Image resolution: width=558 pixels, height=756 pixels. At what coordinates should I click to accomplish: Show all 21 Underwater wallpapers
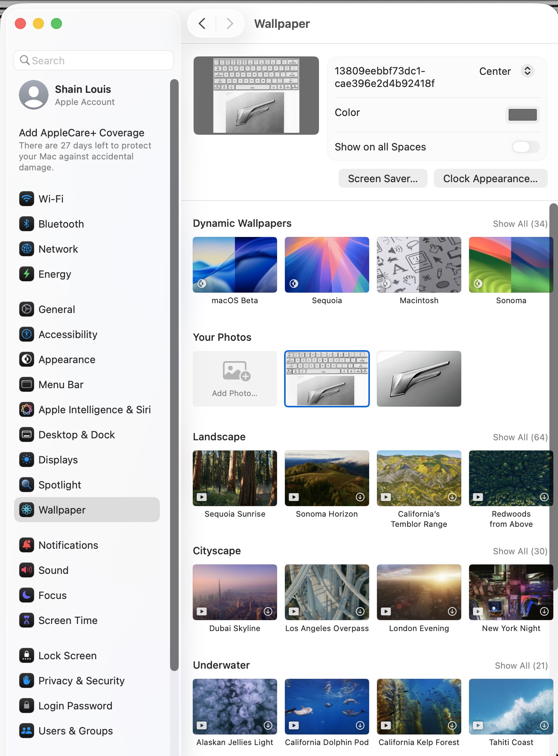[x=521, y=666]
